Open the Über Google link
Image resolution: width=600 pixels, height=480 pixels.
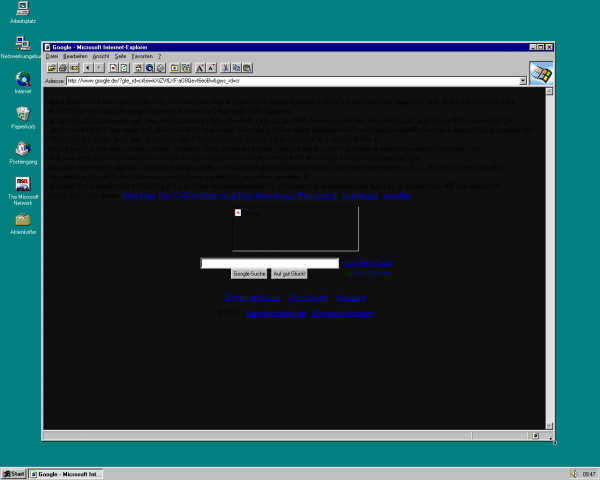pyautogui.click(x=308, y=297)
